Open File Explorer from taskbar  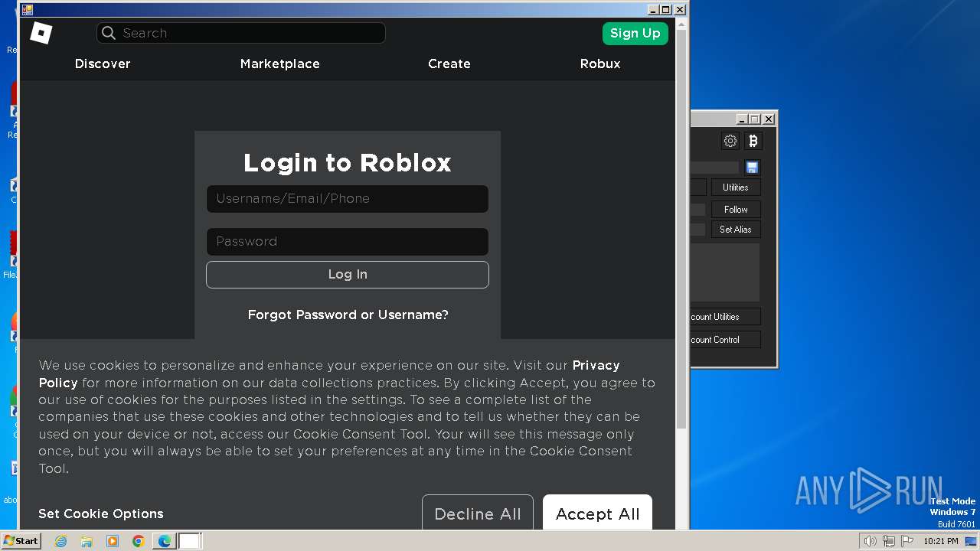tap(87, 541)
